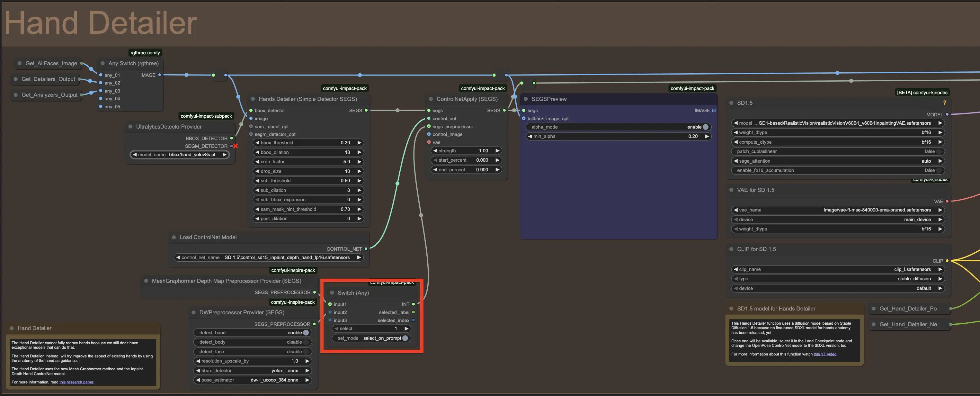Image resolution: width=980 pixels, height=396 pixels.
Task: Toggle alpha_mode in SEGSPreview
Action: pos(705,127)
